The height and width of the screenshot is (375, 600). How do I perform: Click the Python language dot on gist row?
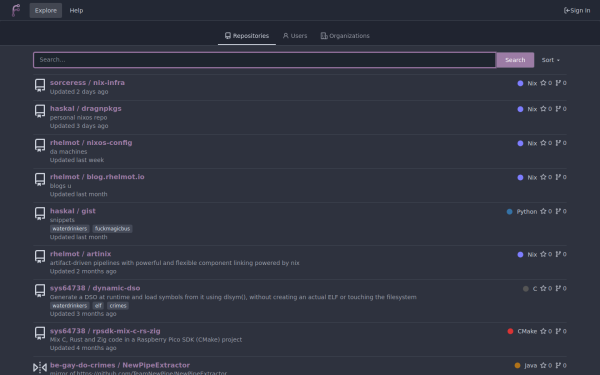[x=509, y=212]
